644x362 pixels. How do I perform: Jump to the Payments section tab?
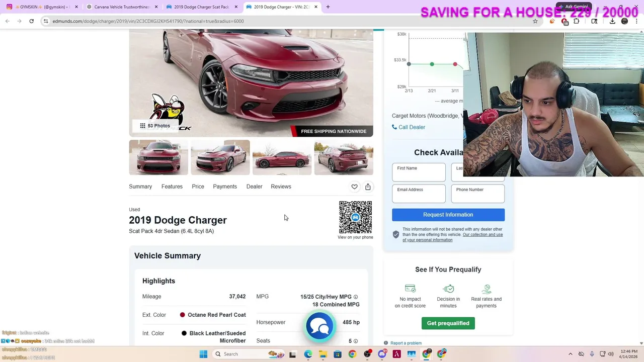pos(225,187)
